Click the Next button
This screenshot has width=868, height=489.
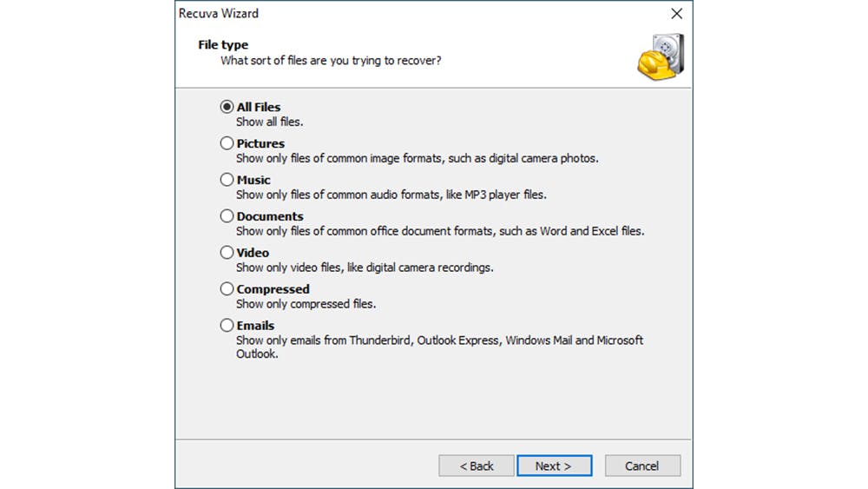[554, 466]
